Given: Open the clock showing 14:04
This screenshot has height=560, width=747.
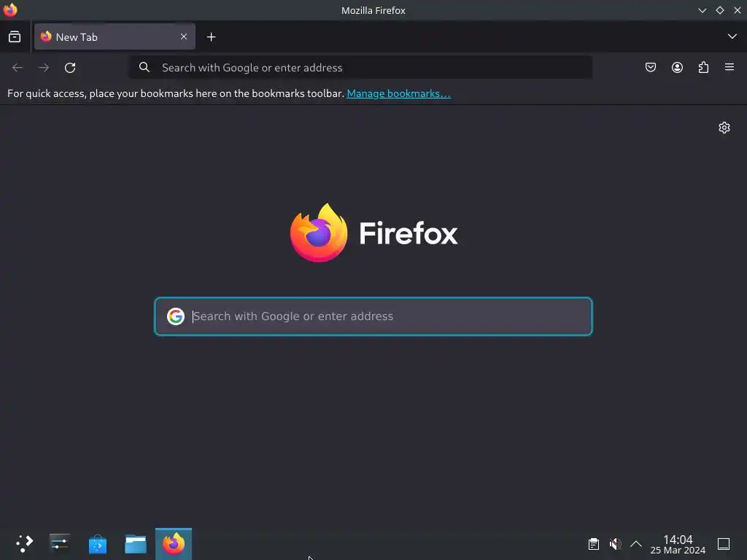Looking at the screenshot, I should [678, 544].
